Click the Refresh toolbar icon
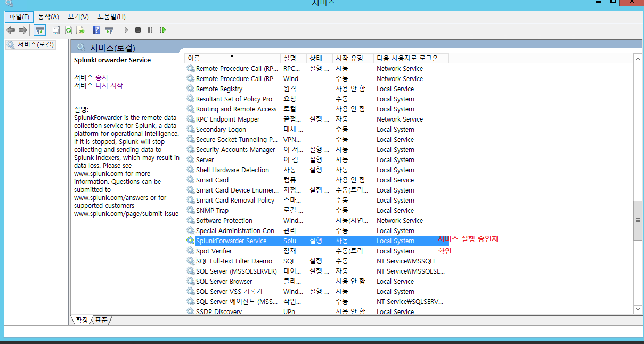This screenshot has width=644, height=344. (x=68, y=30)
